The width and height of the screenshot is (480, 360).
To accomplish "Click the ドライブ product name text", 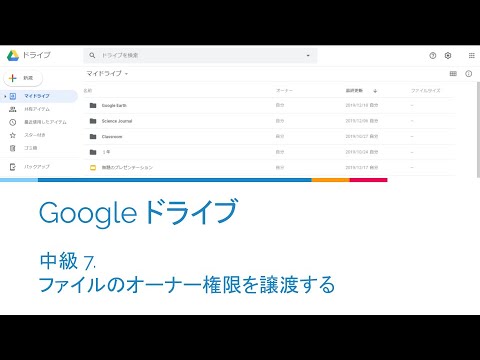I will 36,55.
